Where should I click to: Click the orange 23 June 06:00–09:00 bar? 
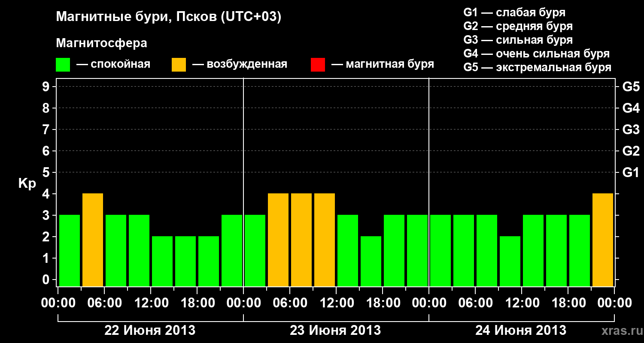coord(301,240)
